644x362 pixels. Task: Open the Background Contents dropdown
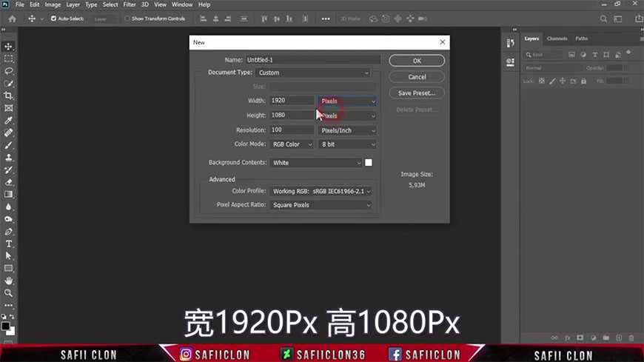pyautogui.click(x=315, y=163)
